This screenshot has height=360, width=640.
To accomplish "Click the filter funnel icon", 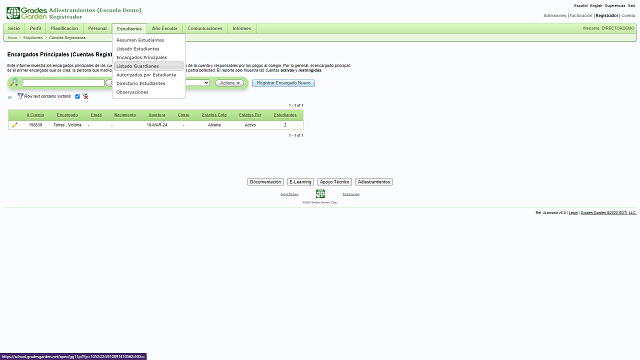I will click(20, 96).
